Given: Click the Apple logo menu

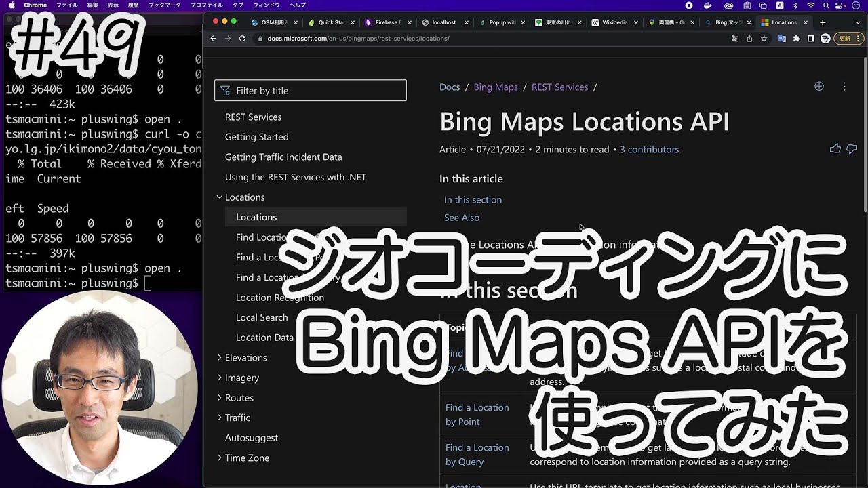Looking at the screenshot, I should point(10,5).
